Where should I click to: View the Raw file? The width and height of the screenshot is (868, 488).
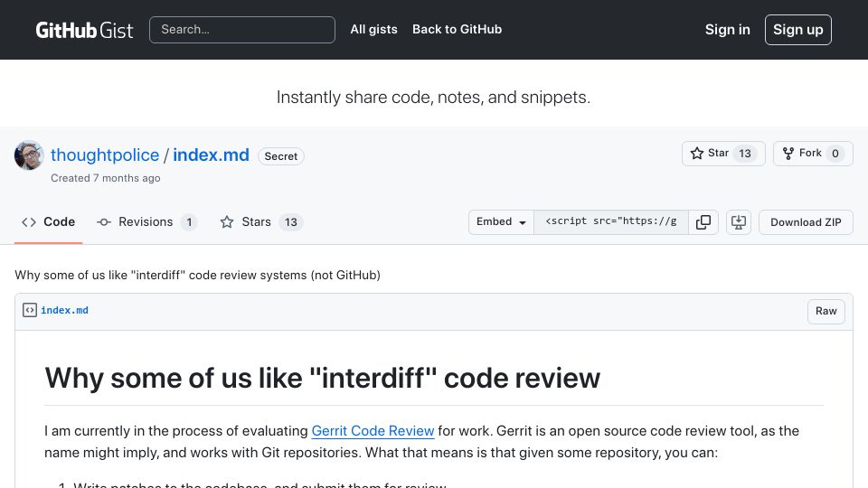[826, 311]
